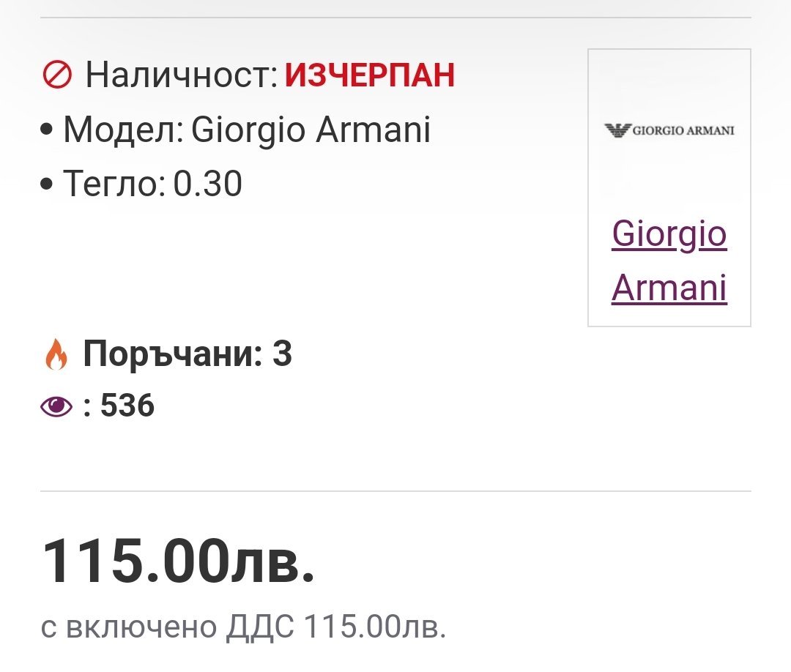Click the large bold price 115.00лв.
The image size is (791, 672).
click(179, 562)
